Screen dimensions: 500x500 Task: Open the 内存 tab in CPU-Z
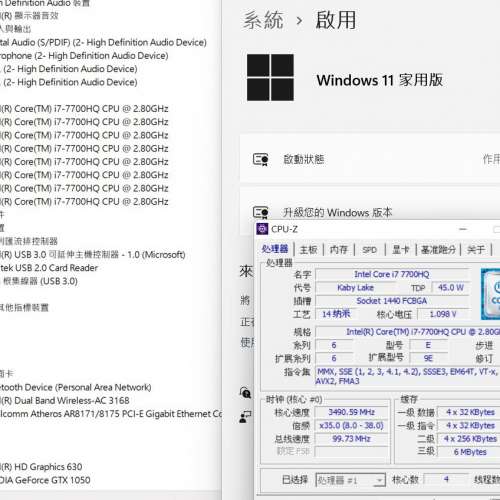tap(339, 249)
